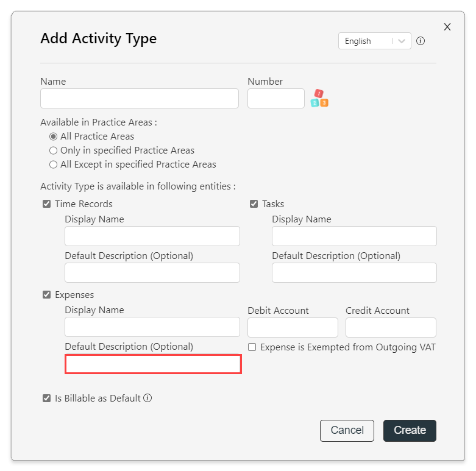Click Expenses Default Description field
The width and height of the screenshot is (476, 471).
click(x=153, y=364)
